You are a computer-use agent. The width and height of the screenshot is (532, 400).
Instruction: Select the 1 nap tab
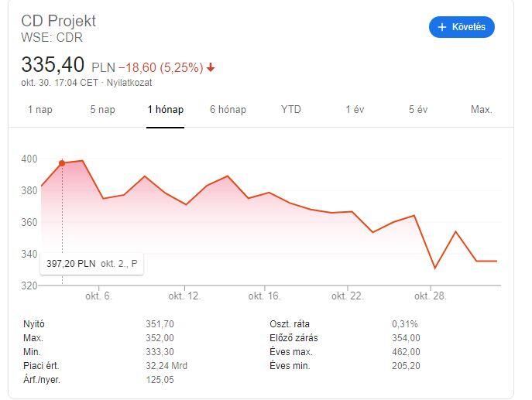[x=40, y=110]
